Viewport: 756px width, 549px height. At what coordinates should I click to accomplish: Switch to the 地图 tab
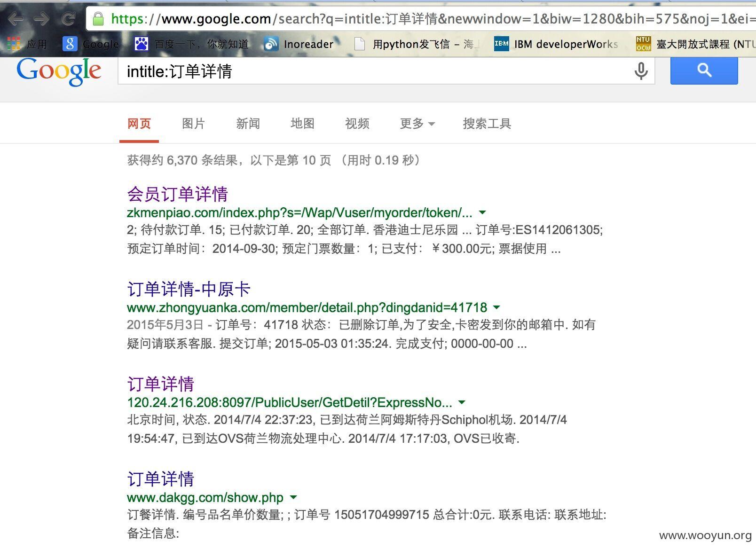pos(302,124)
